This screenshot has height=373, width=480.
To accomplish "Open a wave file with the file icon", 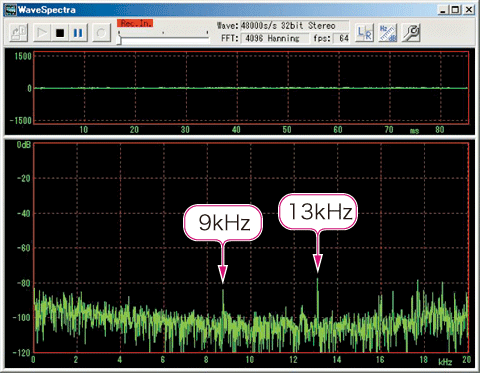I will pyautogui.click(x=19, y=33).
